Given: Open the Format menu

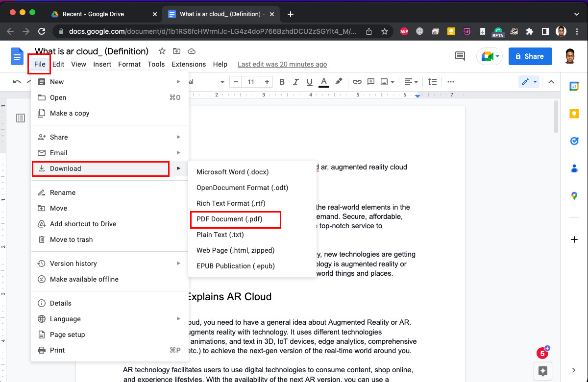Looking at the screenshot, I should pos(129,64).
